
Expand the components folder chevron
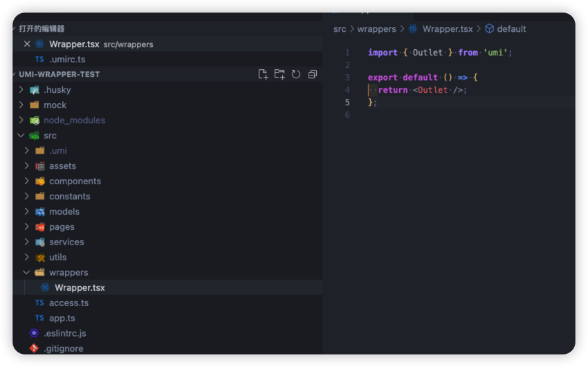(x=26, y=181)
